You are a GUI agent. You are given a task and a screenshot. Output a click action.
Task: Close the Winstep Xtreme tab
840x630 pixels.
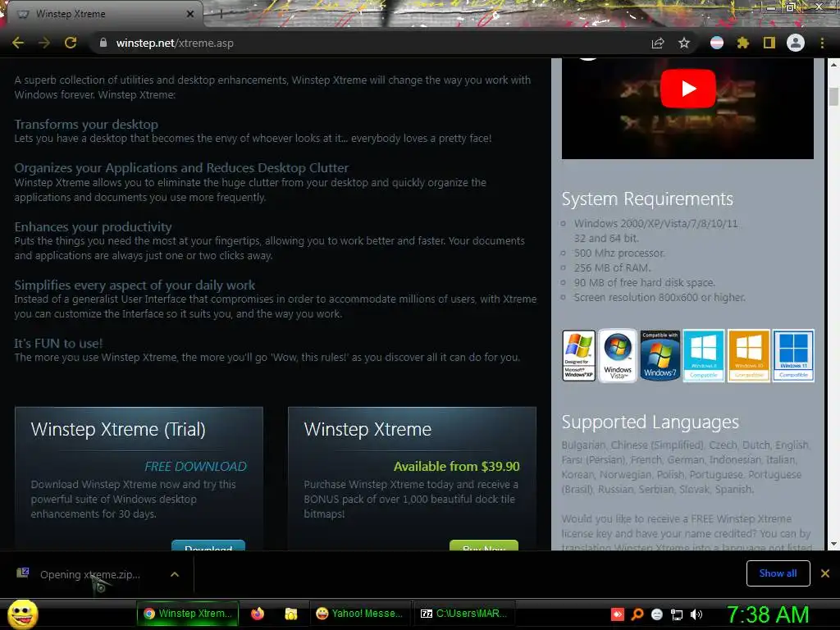click(190, 14)
